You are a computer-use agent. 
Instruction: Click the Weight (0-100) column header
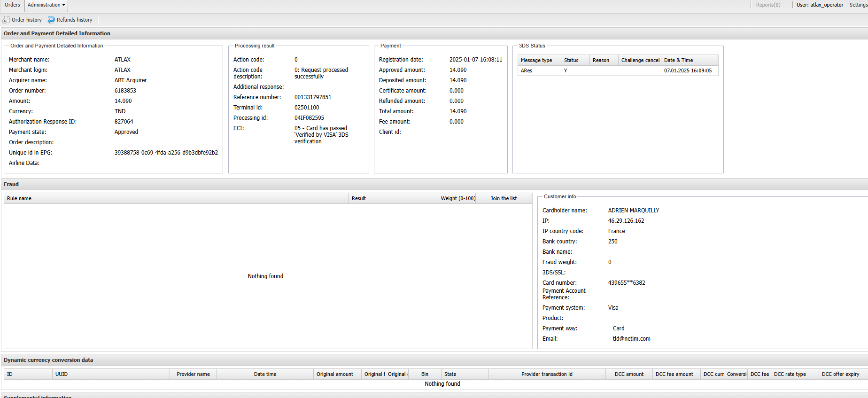[x=457, y=198]
